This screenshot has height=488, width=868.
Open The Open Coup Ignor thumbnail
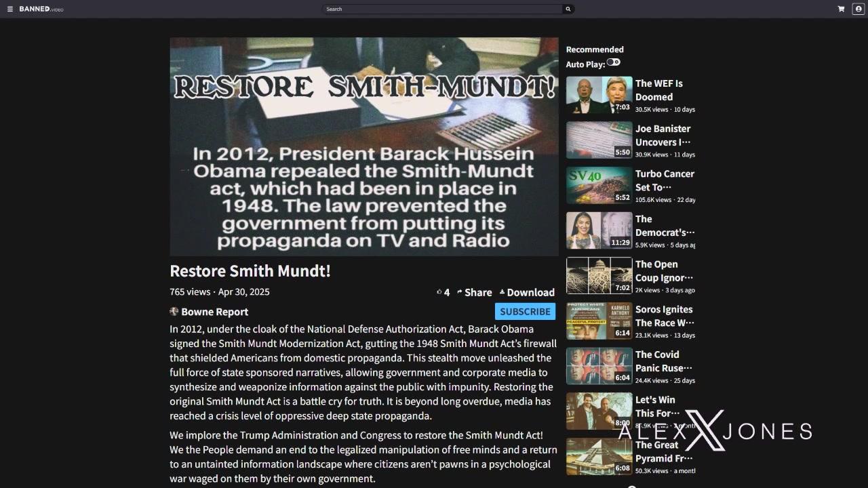pyautogui.click(x=599, y=276)
